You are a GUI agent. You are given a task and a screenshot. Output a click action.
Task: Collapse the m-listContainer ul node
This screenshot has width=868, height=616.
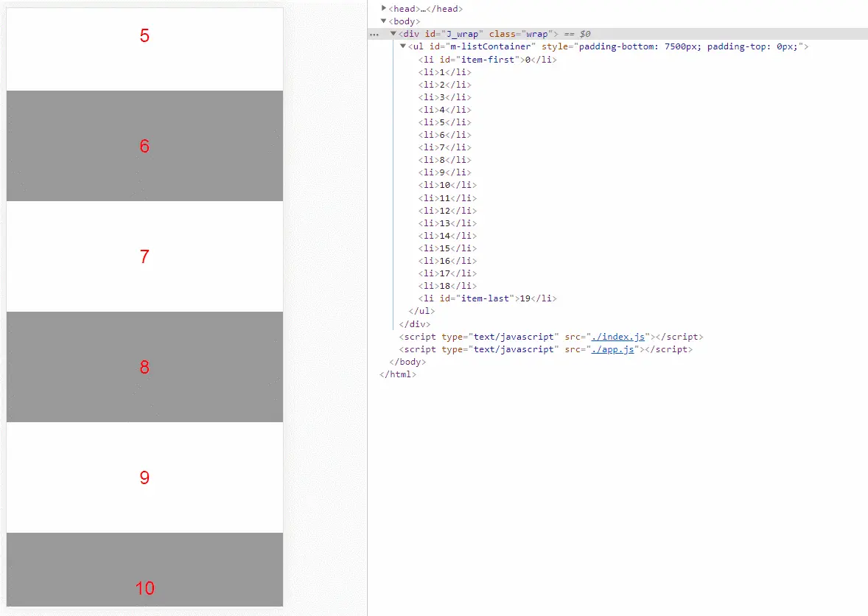[403, 46]
